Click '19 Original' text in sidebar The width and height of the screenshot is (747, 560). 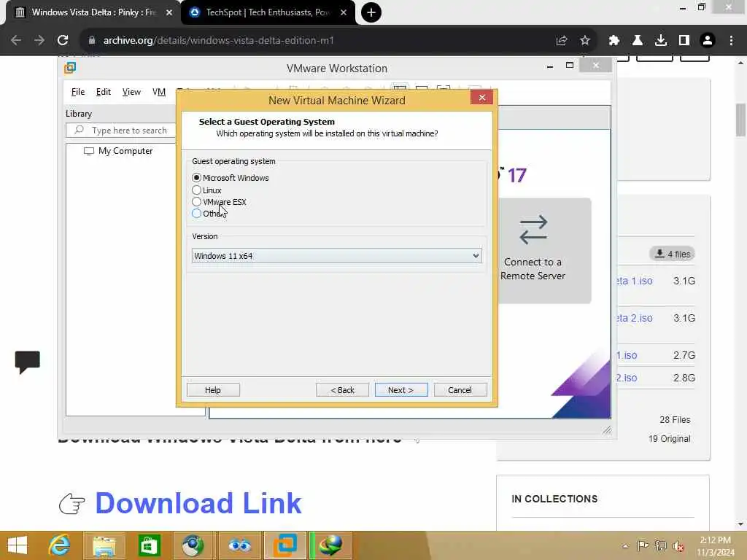tap(669, 438)
